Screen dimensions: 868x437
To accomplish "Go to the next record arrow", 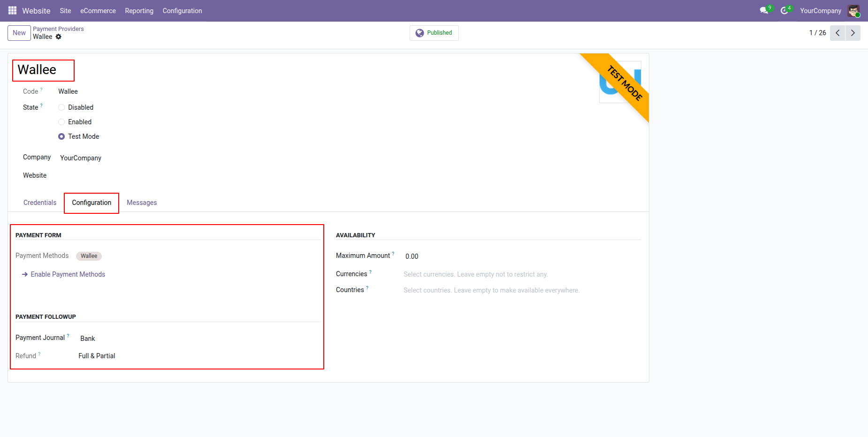I will (x=853, y=33).
